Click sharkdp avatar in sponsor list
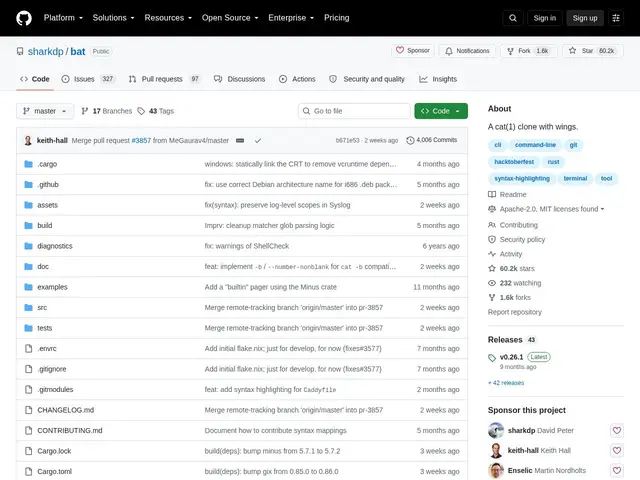This screenshot has width=640, height=480. (x=496, y=430)
